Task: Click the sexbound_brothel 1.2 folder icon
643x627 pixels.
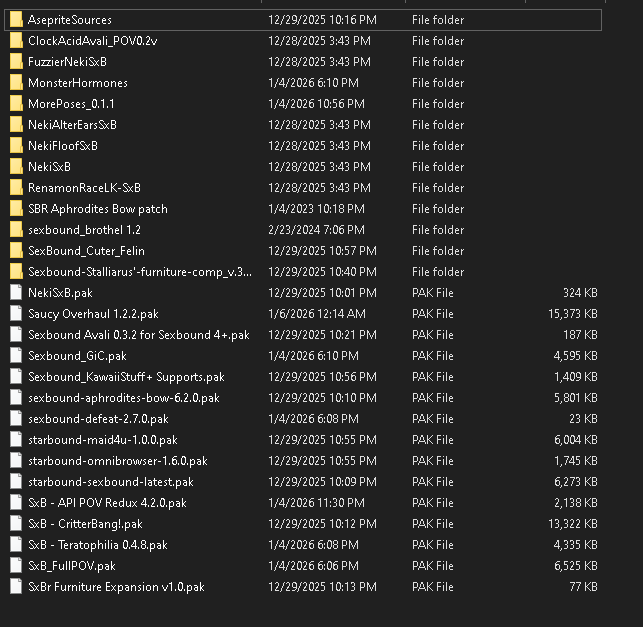Action: pyautogui.click(x=16, y=230)
